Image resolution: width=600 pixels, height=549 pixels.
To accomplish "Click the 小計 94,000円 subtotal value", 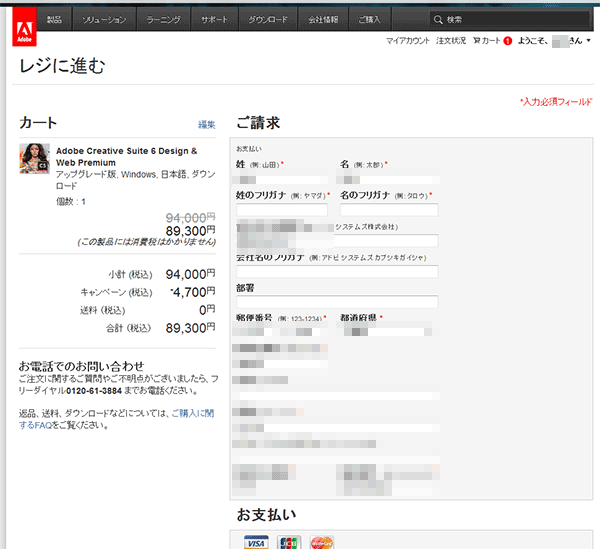I will click(x=191, y=274).
